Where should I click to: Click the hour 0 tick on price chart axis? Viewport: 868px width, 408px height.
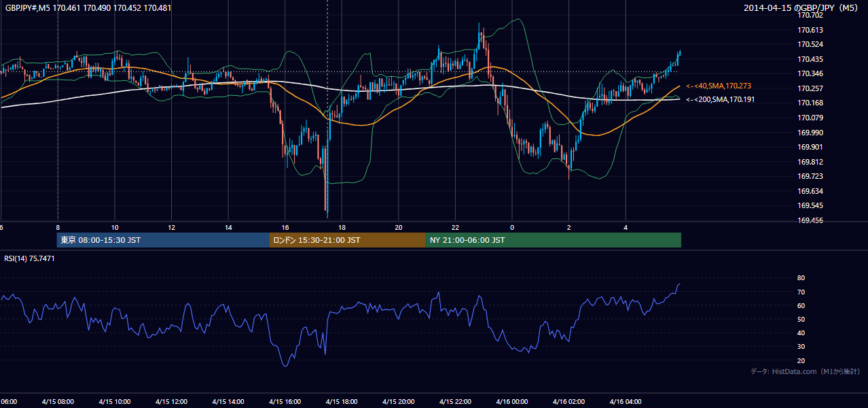pyautogui.click(x=513, y=228)
